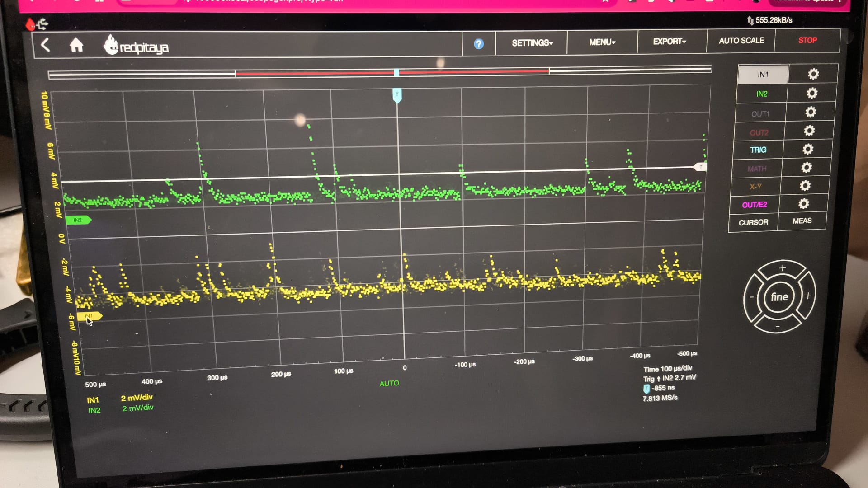Click the Trig IN2 2.7 mV readout
Screen dimensions: 868x488
tap(670, 378)
